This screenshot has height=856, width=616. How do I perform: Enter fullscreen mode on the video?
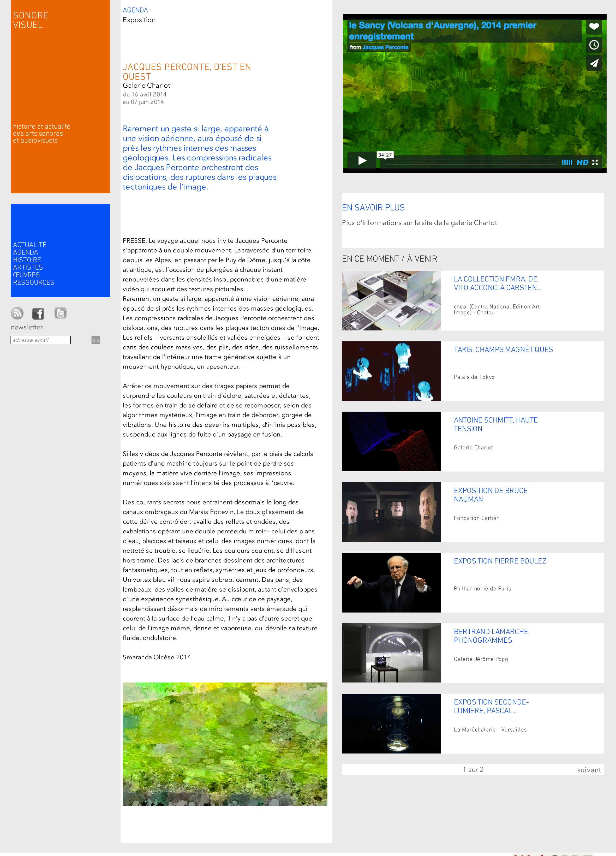click(595, 162)
